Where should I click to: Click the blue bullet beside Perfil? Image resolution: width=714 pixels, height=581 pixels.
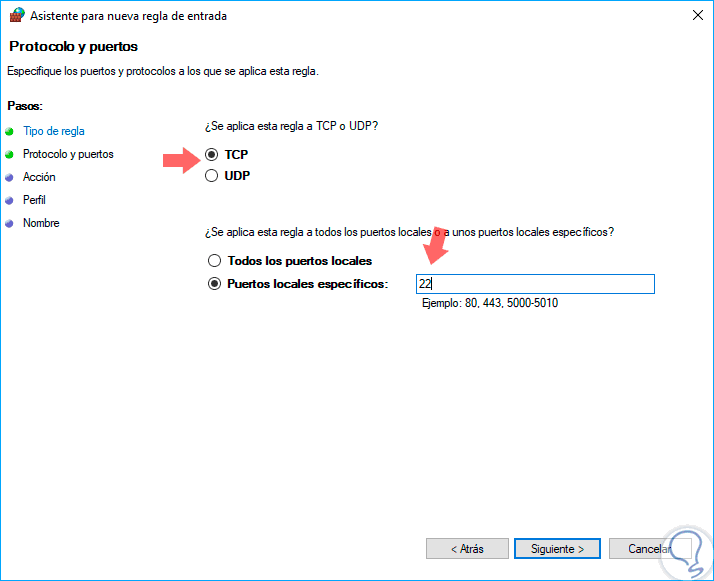click(x=10, y=200)
